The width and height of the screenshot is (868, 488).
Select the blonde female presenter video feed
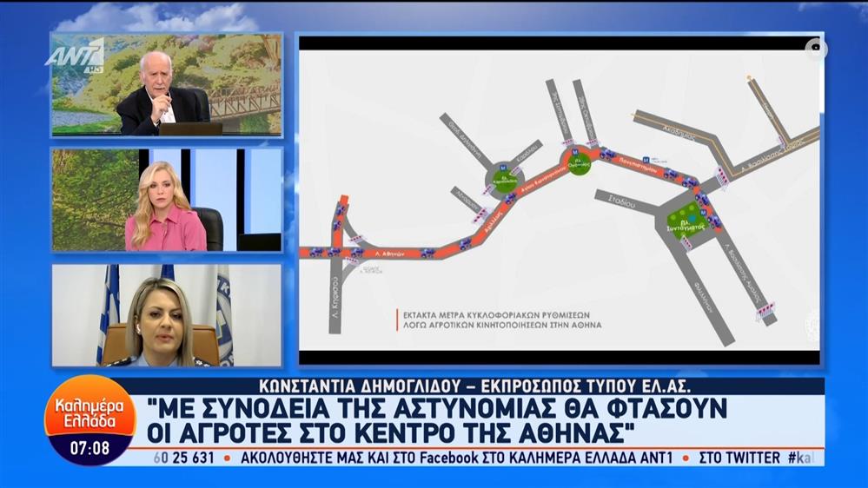click(x=166, y=200)
